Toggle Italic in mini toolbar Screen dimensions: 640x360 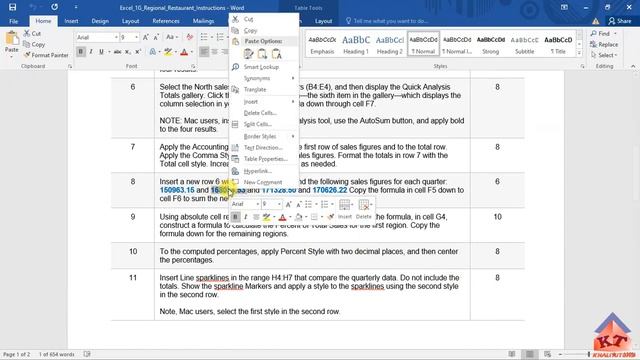(245, 217)
